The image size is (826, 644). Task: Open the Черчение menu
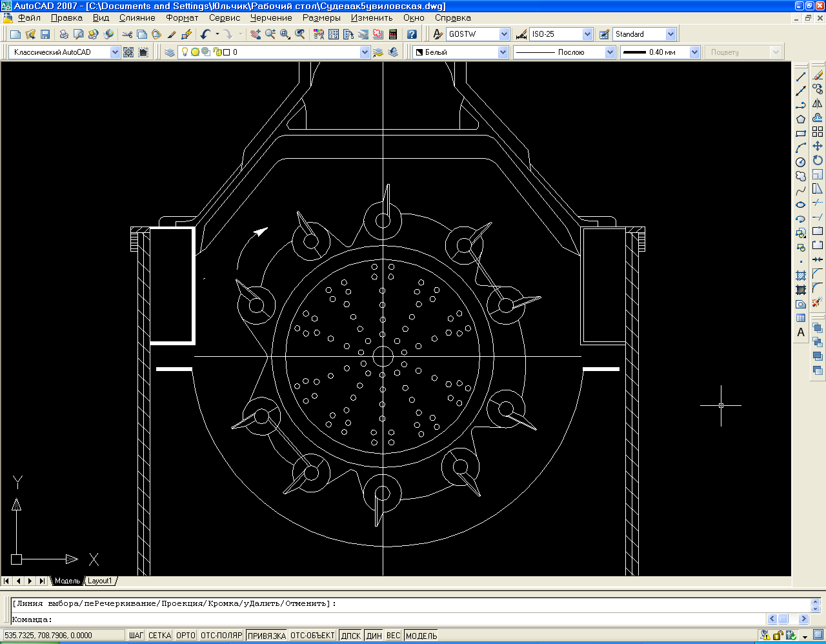tap(271, 18)
